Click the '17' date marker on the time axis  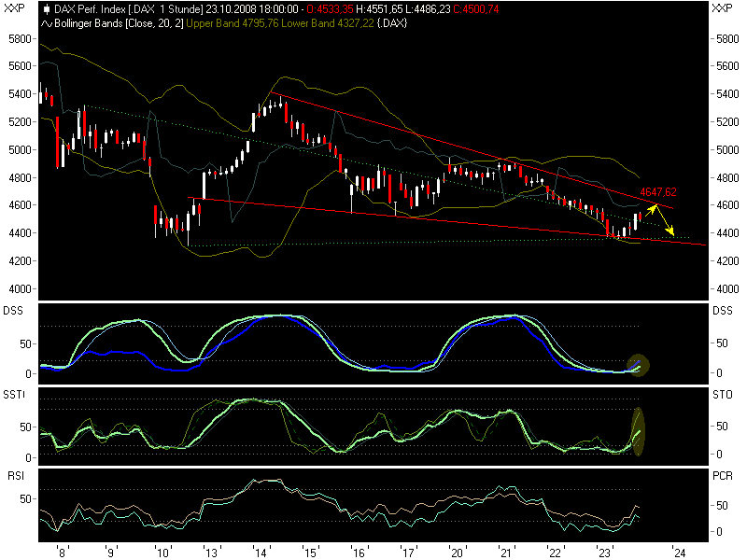click(x=408, y=553)
